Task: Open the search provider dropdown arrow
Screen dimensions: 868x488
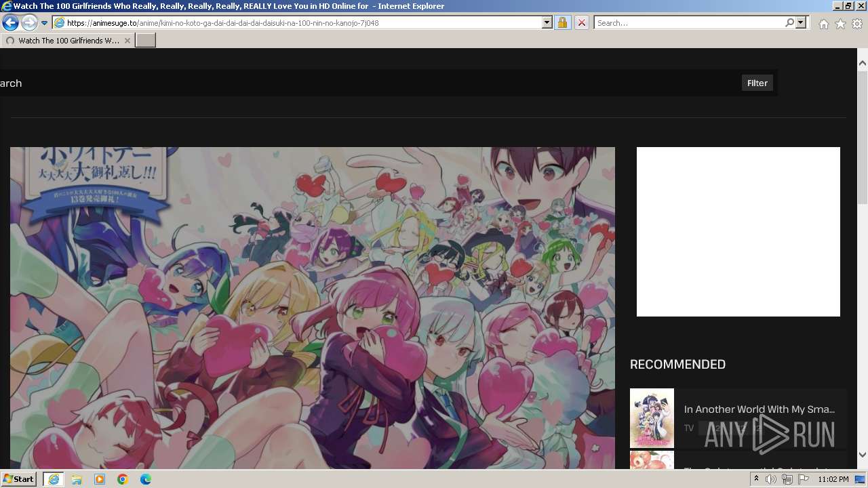Action: click(801, 22)
